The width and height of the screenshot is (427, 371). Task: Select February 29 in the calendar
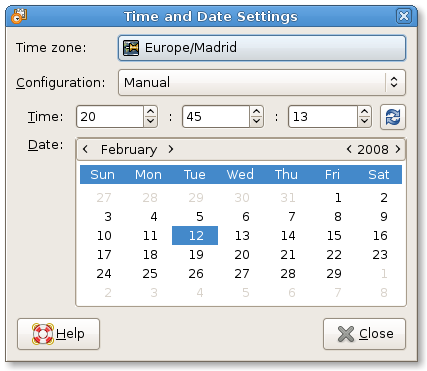pos(334,274)
